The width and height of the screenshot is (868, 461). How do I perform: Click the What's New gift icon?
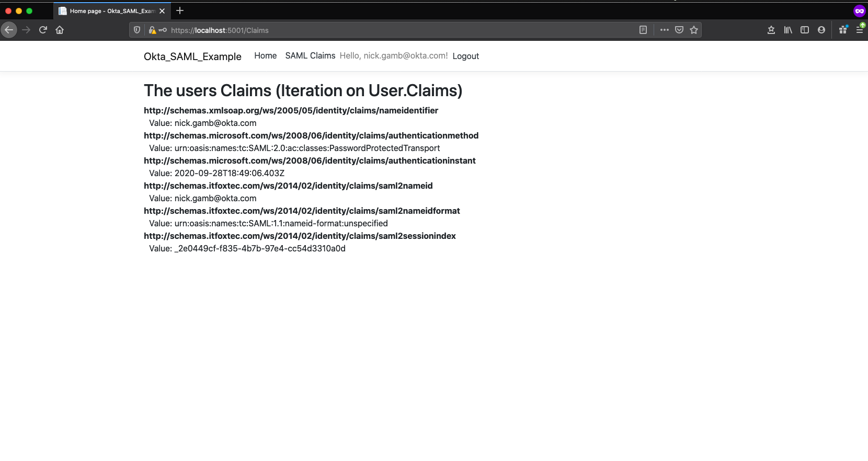[x=843, y=30]
